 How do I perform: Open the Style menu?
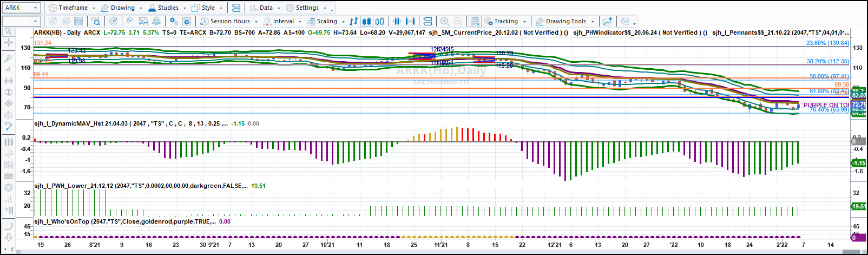(207, 8)
